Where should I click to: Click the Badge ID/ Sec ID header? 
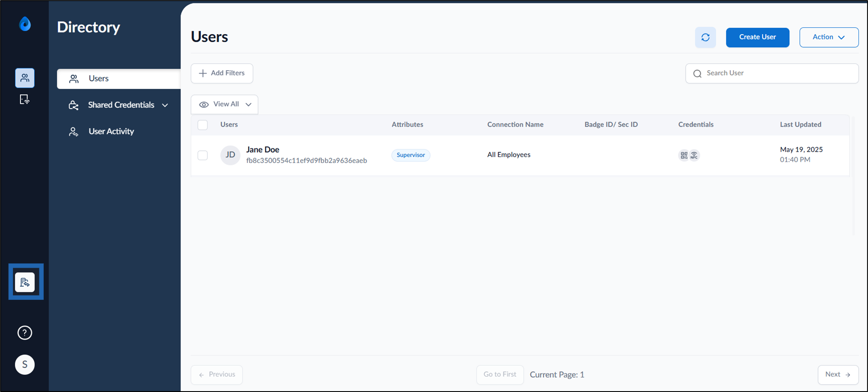(x=611, y=125)
